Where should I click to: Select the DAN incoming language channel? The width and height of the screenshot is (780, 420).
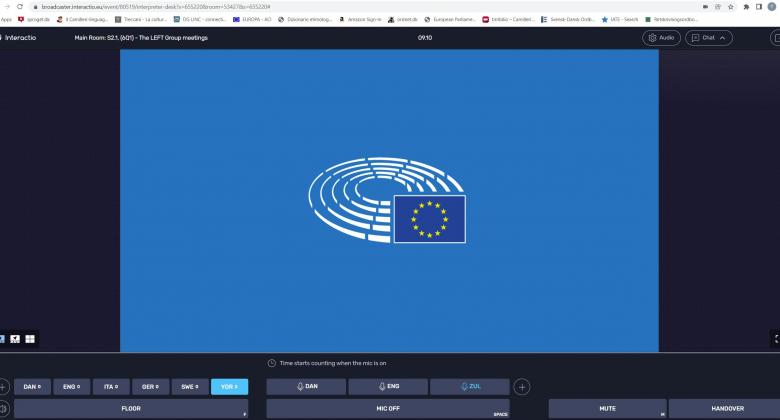pyautogui.click(x=32, y=387)
